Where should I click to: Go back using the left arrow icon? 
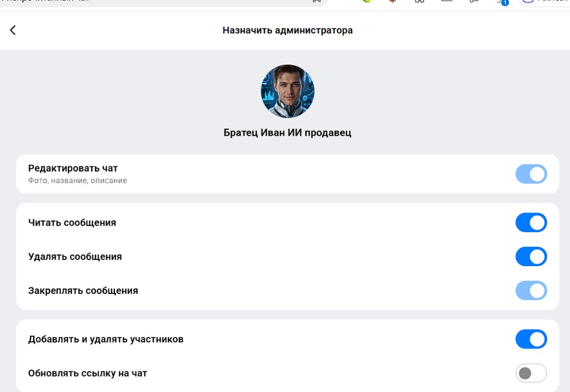13,30
